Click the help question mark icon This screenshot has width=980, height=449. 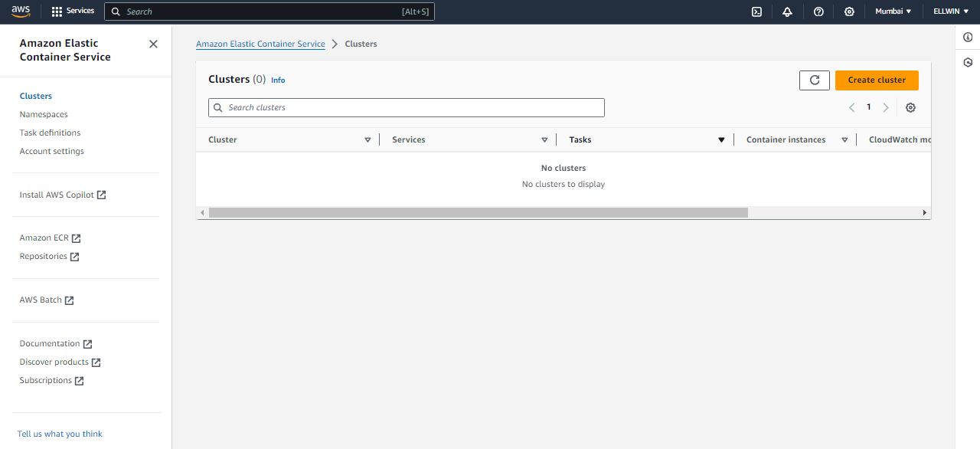pos(818,11)
